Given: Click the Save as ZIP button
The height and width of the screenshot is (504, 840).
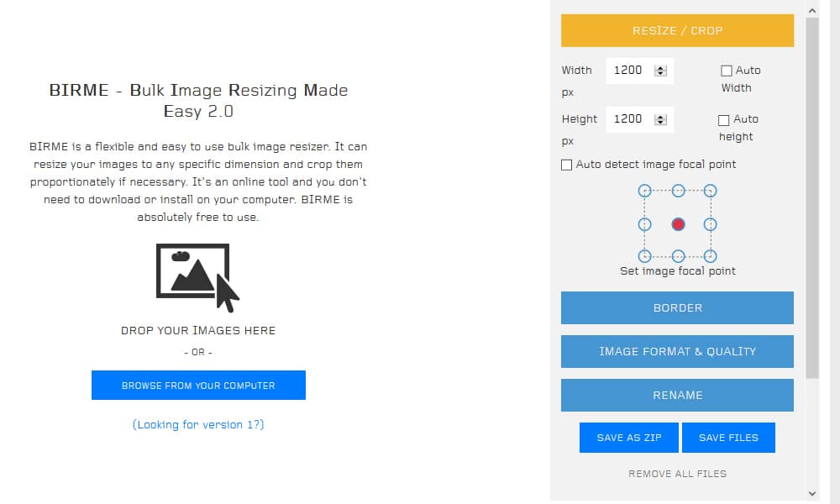Looking at the screenshot, I should pyautogui.click(x=629, y=438).
